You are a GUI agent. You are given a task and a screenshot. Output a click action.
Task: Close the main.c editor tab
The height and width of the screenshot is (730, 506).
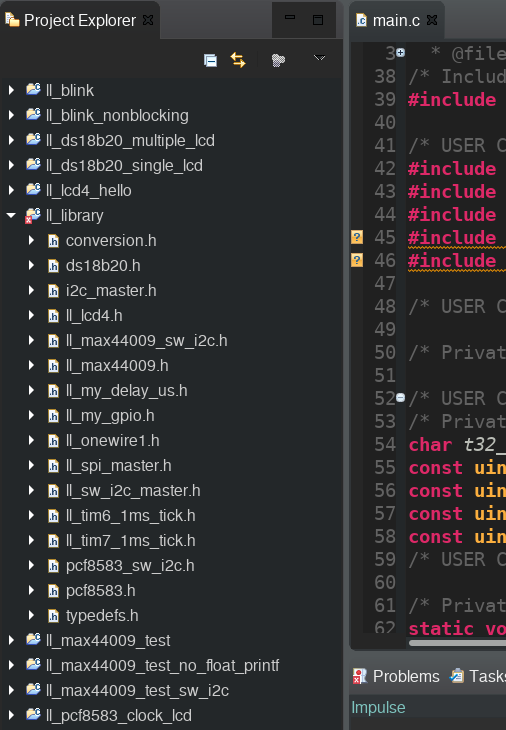click(432, 20)
